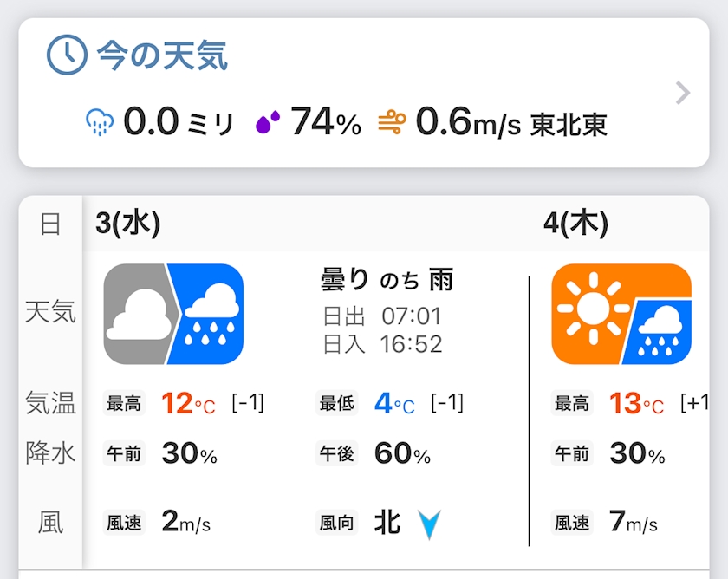
Task: Select Thursday's sunny-with-rain weather icon
Action: coord(621,313)
